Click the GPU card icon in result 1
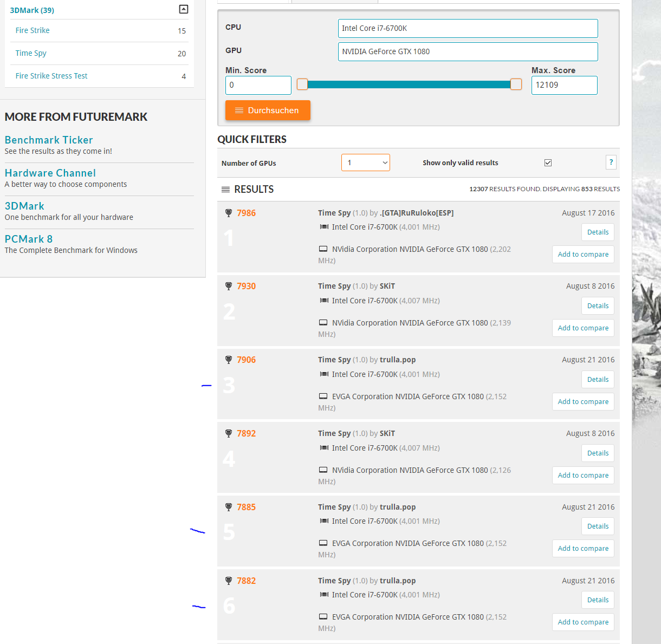661x644 pixels. click(x=323, y=249)
